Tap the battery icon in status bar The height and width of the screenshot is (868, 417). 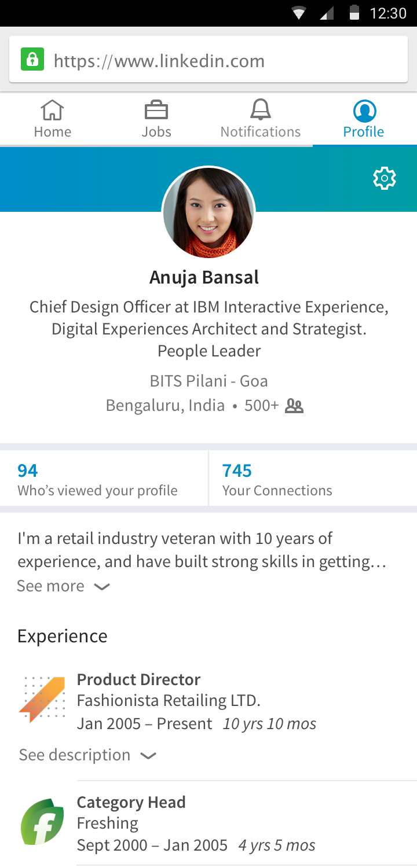354,13
